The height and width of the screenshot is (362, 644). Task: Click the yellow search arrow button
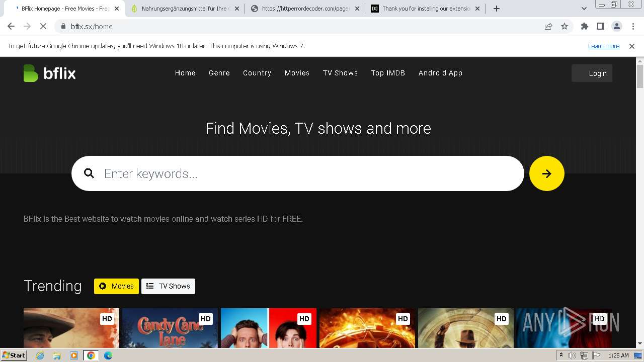click(546, 173)
